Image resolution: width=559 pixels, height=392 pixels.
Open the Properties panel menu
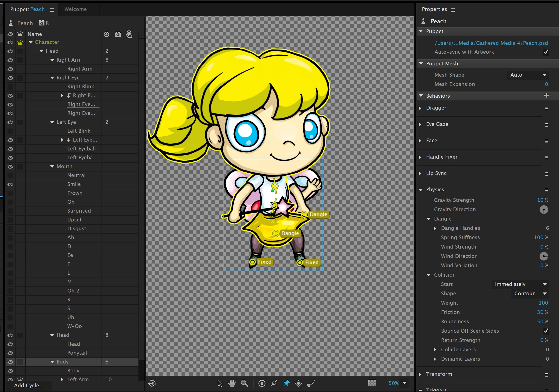click(x=453, y=10)
